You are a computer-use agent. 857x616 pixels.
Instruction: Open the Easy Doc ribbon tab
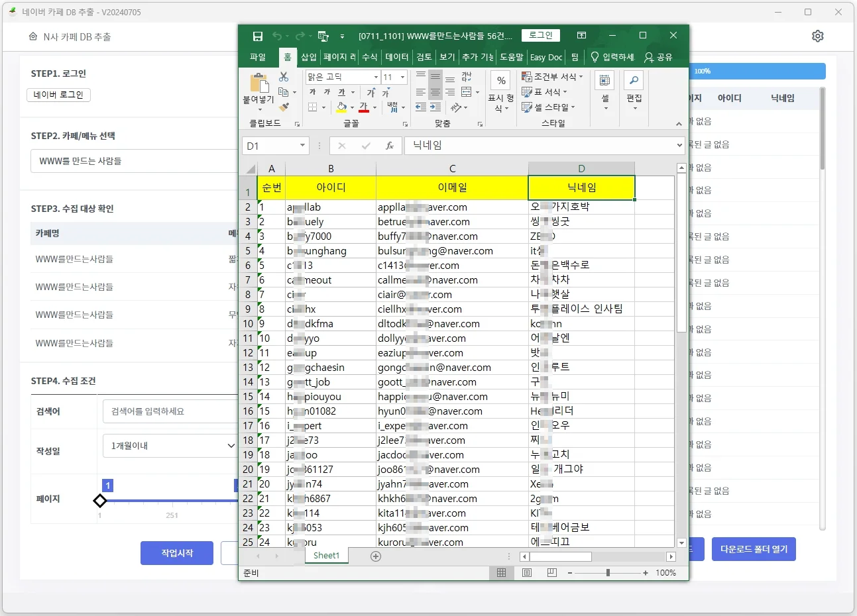coord(546,57)
